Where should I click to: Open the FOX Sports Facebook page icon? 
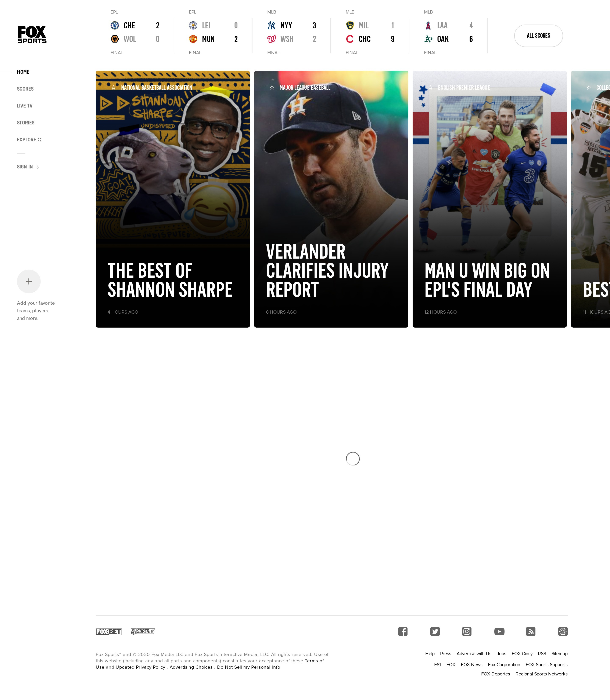pos(403,631)
